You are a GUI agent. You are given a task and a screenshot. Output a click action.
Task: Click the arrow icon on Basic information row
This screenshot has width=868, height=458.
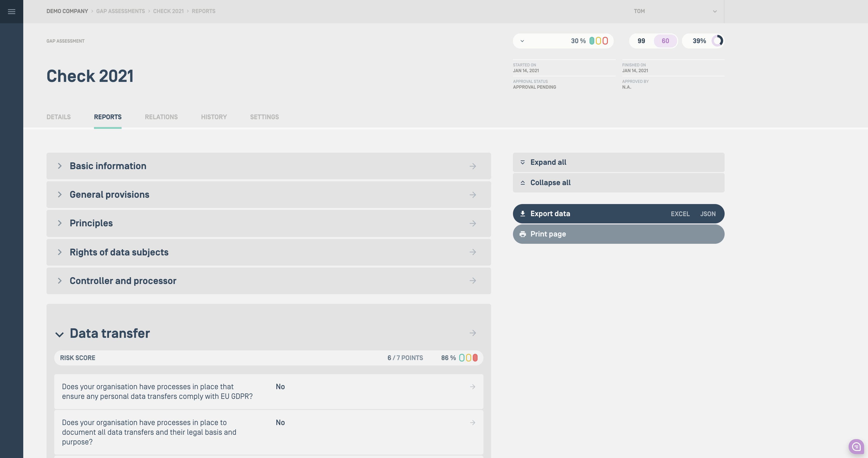473,166
